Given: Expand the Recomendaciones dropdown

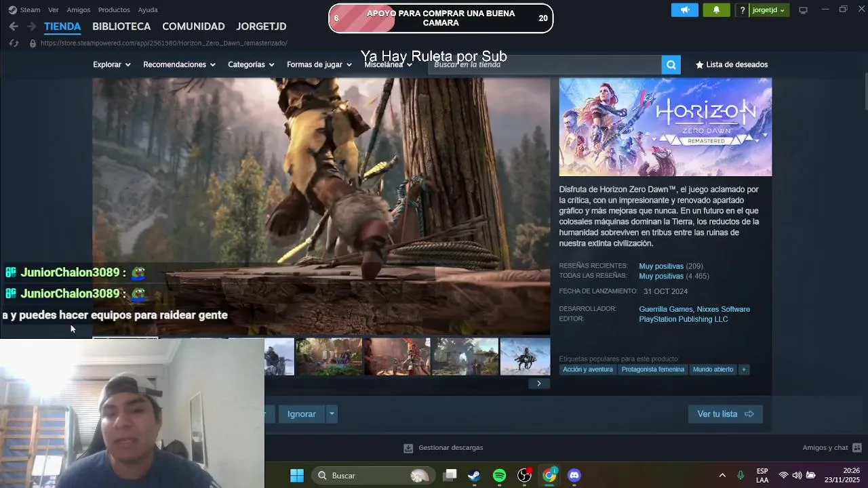Looking at the screenshot, I should coord(179,64).
